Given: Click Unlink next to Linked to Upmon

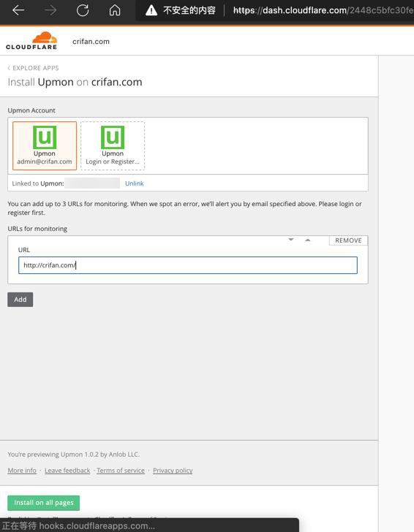Looking at the screenshot, I should (x=134, y=183).
